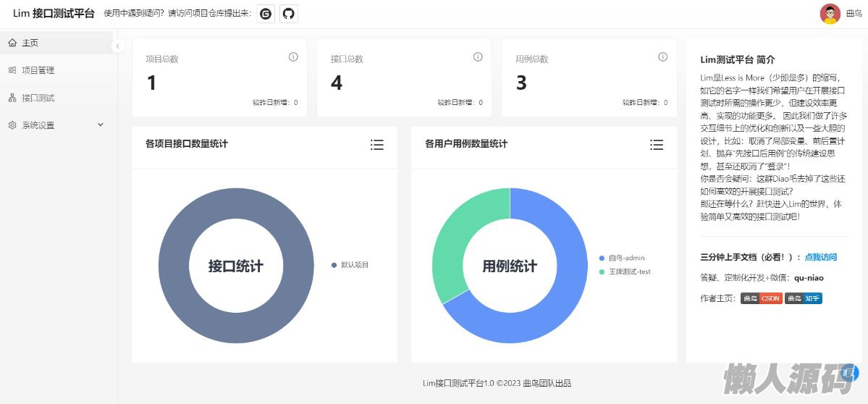Collapse the sidebar with arrow handle
Viewport: 868px width, 404px height.
pos(117,46)
